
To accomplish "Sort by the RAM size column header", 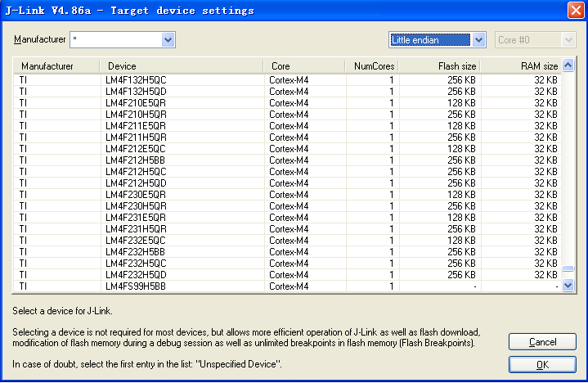I will click(x=521, y=66).
